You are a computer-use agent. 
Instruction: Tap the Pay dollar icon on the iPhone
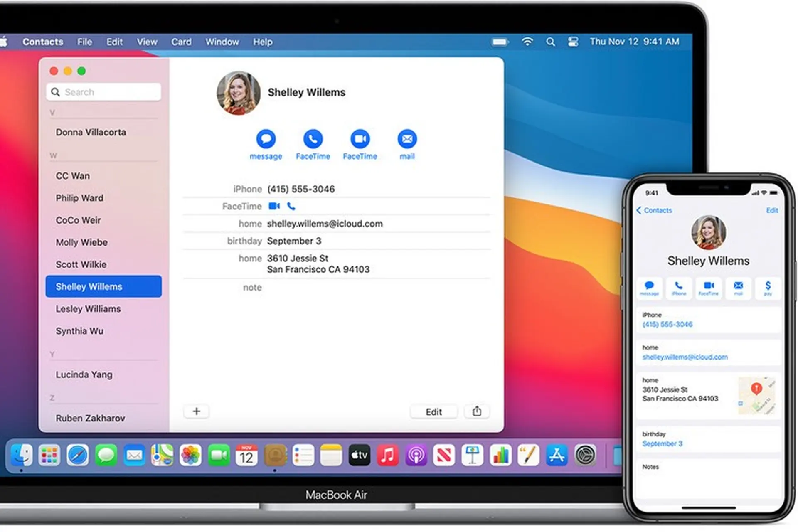[x=768, y=286]
